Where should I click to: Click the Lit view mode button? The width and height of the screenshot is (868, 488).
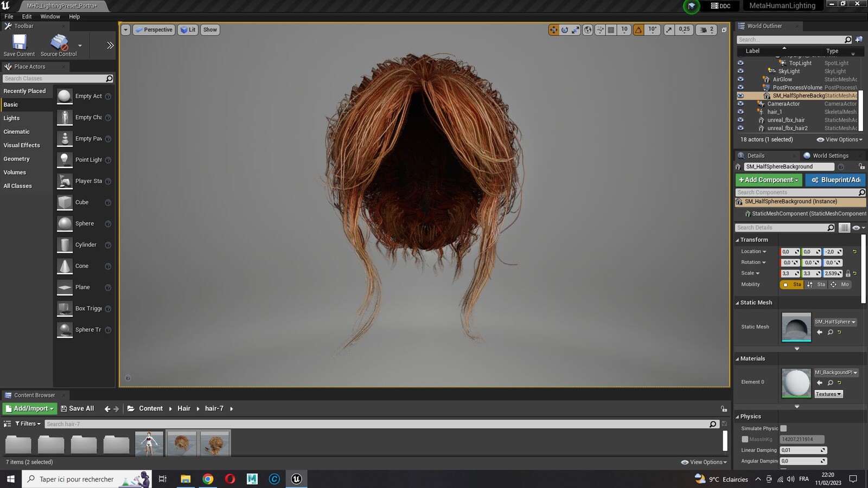(188, 30)
